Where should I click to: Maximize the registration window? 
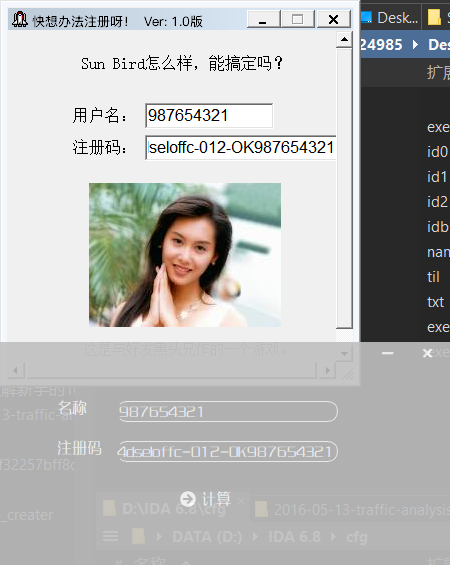point(298,19)
